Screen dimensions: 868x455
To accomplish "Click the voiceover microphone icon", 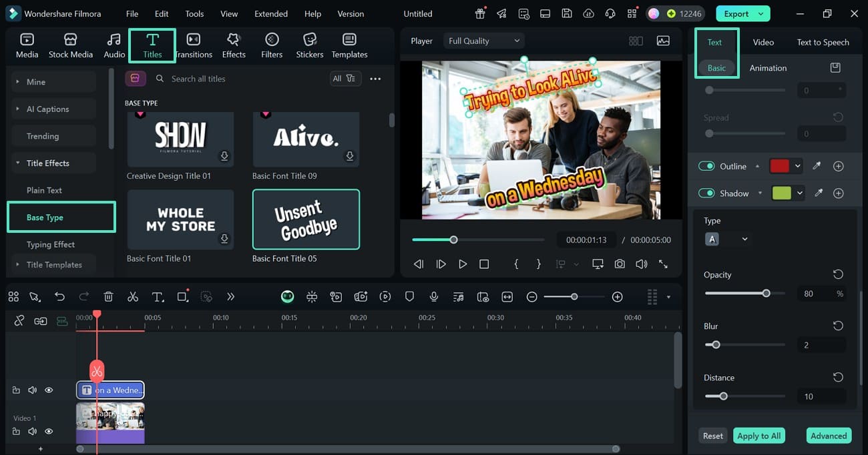I will (434, 297).
